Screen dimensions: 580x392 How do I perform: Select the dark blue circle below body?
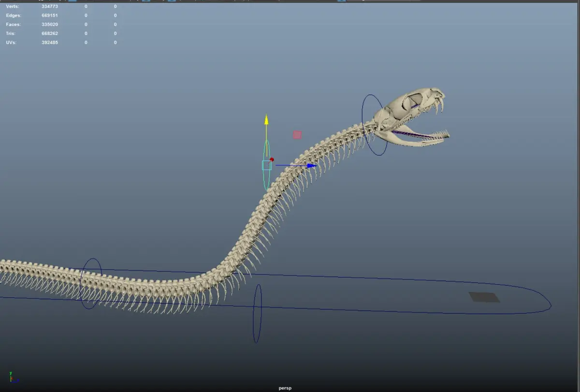[258, 314]
